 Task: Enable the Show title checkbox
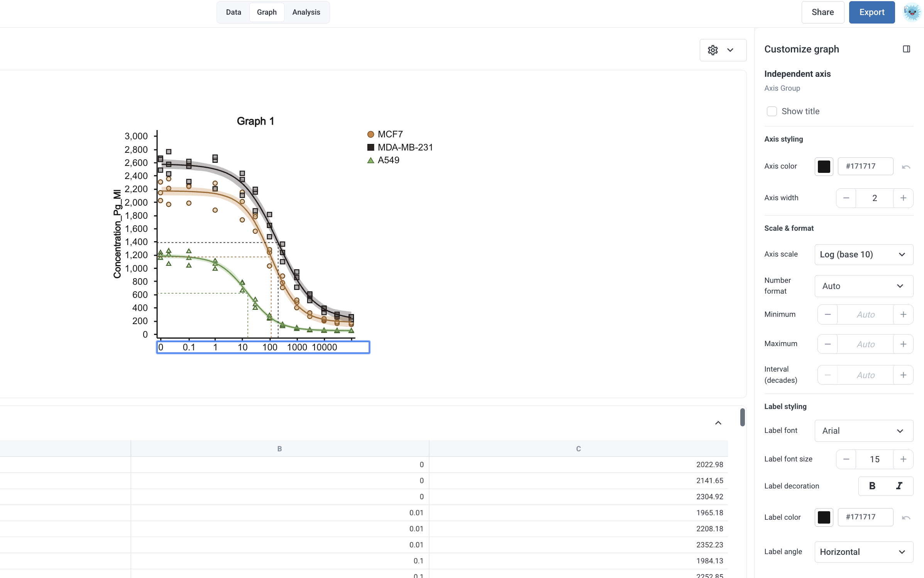pos(772,112)
